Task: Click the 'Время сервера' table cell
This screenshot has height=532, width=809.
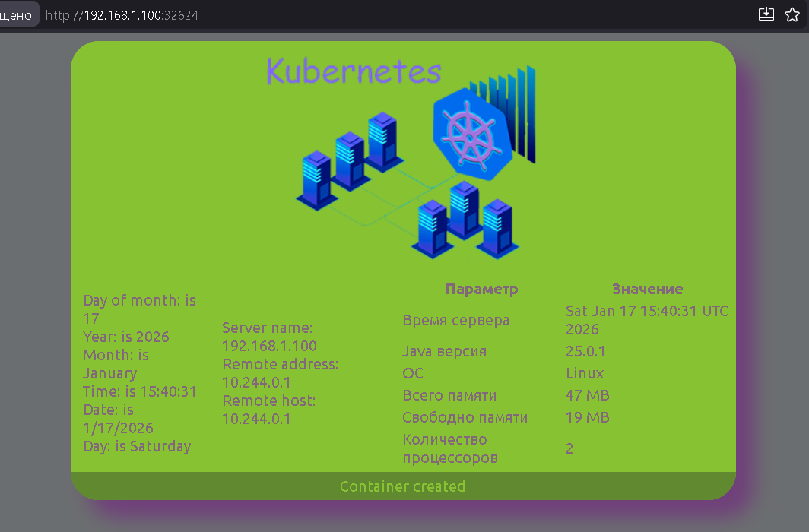Action: click(x=456, y=320)
